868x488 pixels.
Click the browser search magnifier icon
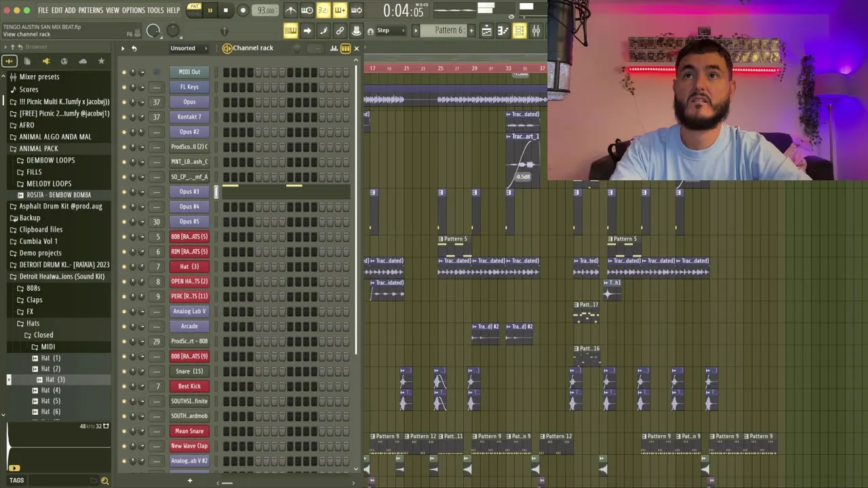104,481
